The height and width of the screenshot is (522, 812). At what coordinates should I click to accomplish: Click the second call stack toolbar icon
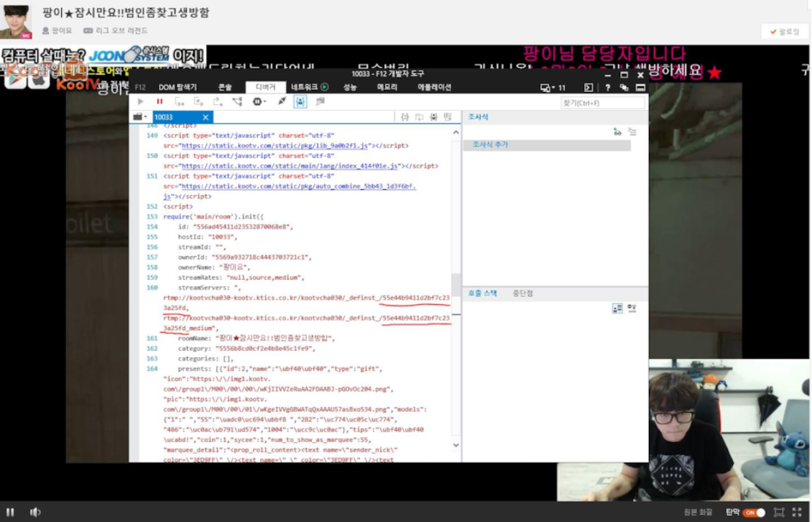(x=632, y=308)
